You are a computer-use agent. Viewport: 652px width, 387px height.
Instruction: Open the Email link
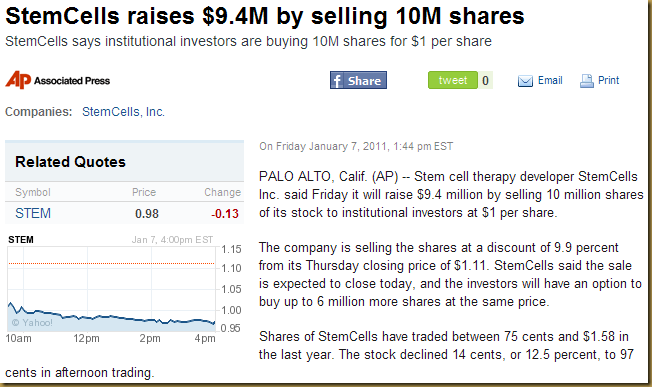click(x=550, y=80)
